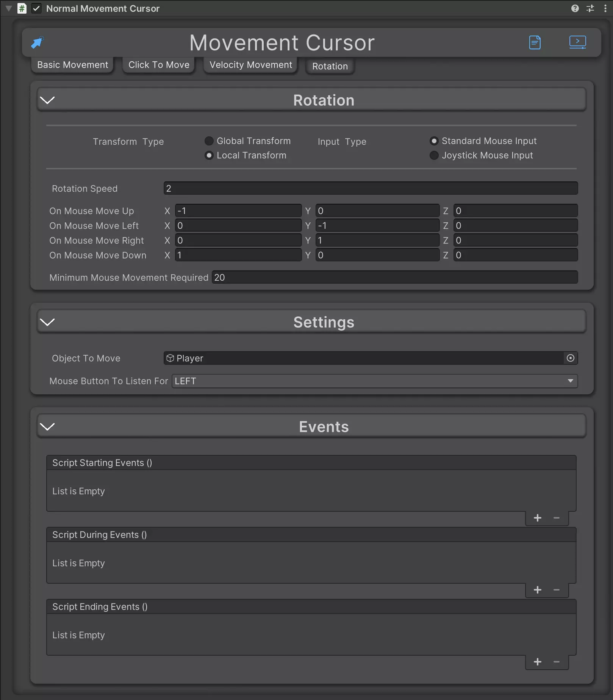Disable the Normal Movement Cursor component checkbox
This screenshot has width=613, height=700.
click(x=36, y=8)
